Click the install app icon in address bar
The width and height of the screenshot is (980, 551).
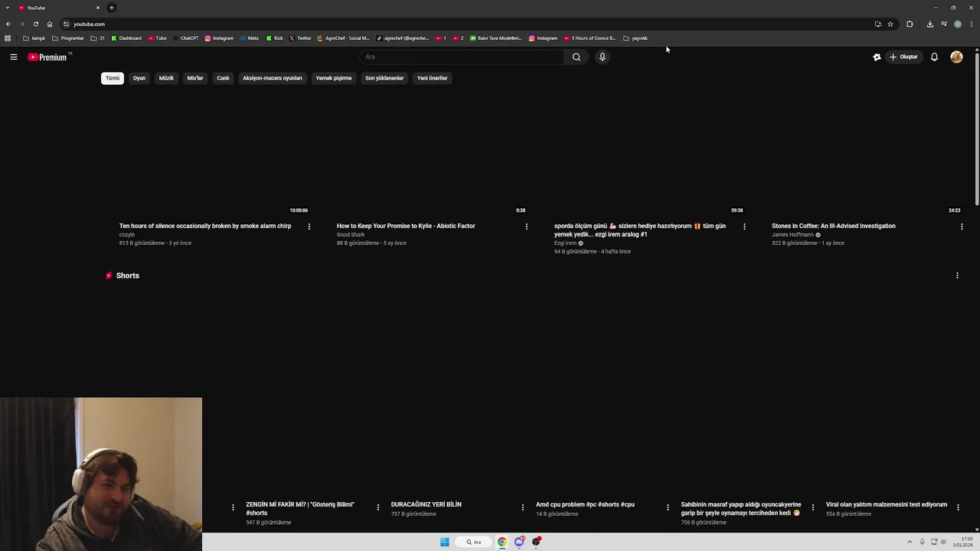[x=877, y=24]
